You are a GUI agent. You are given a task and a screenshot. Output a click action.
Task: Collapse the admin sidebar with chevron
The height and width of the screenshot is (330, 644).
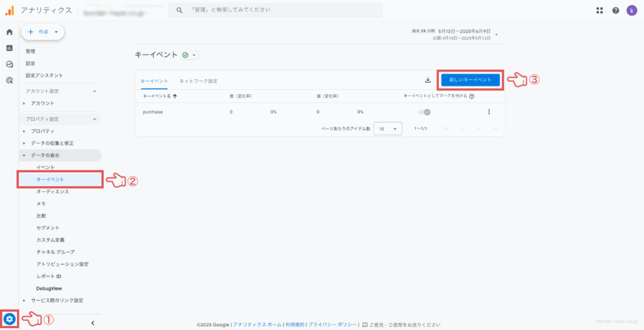[x=93, y=323]
